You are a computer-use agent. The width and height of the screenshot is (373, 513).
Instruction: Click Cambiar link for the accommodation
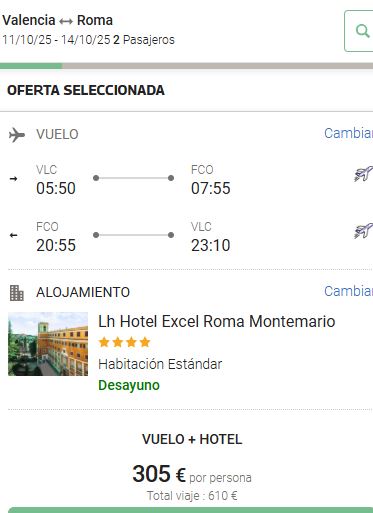click(348, 291)
